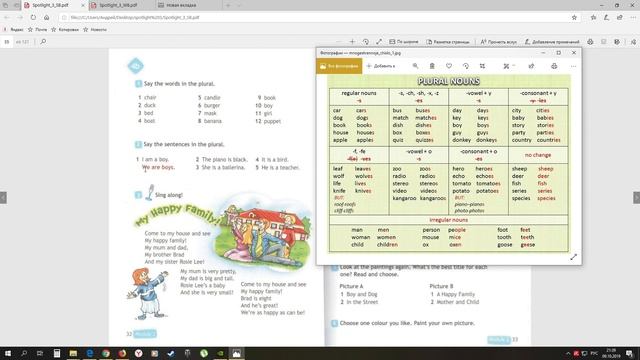Open the taskbar clock and date
The height and width of the screenshot is (360, 640).
click(611, 353)
